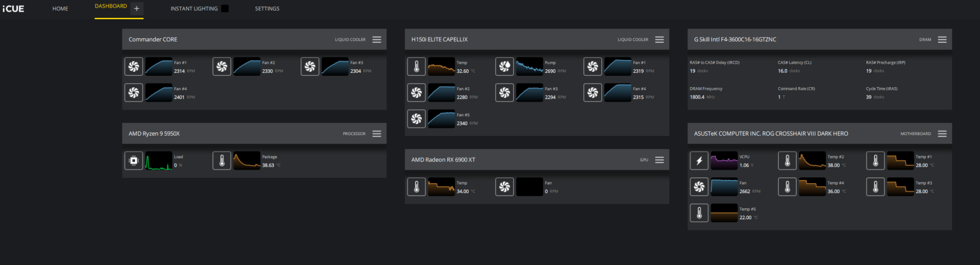Click RAS# to CAS# Delay 19 value
Viewport: 980px width, 265px height.
tap(699, 71)
